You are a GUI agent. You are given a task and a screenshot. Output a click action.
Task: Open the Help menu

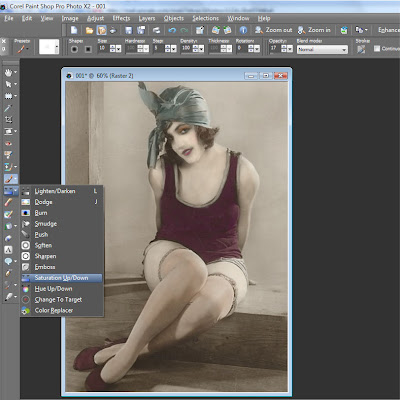coord(264,18)
